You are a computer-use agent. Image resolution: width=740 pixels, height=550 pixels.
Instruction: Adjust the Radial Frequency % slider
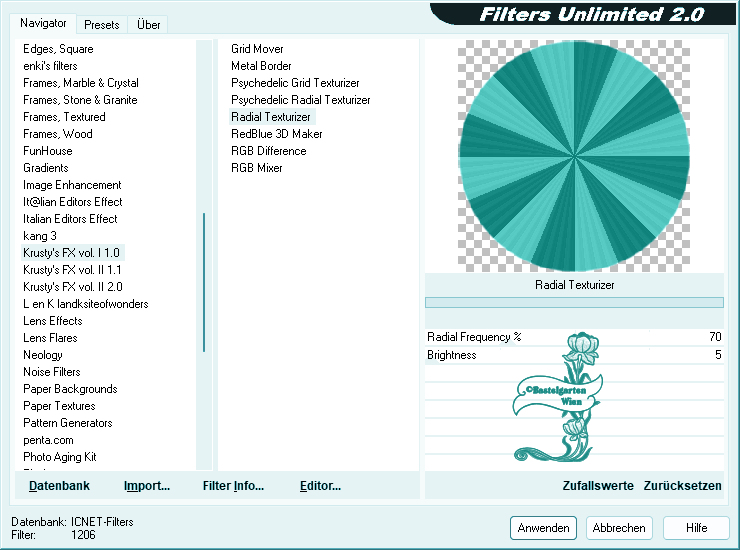point(574,337)
